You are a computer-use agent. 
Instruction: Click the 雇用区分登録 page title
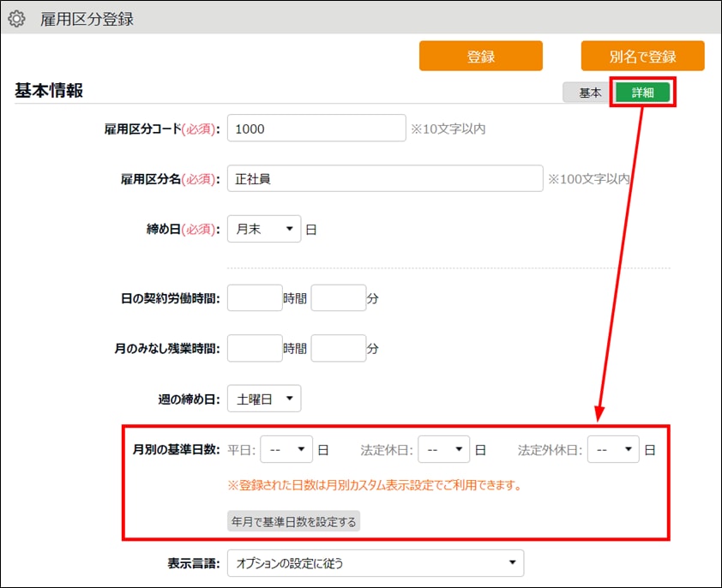tap(87, 18)
